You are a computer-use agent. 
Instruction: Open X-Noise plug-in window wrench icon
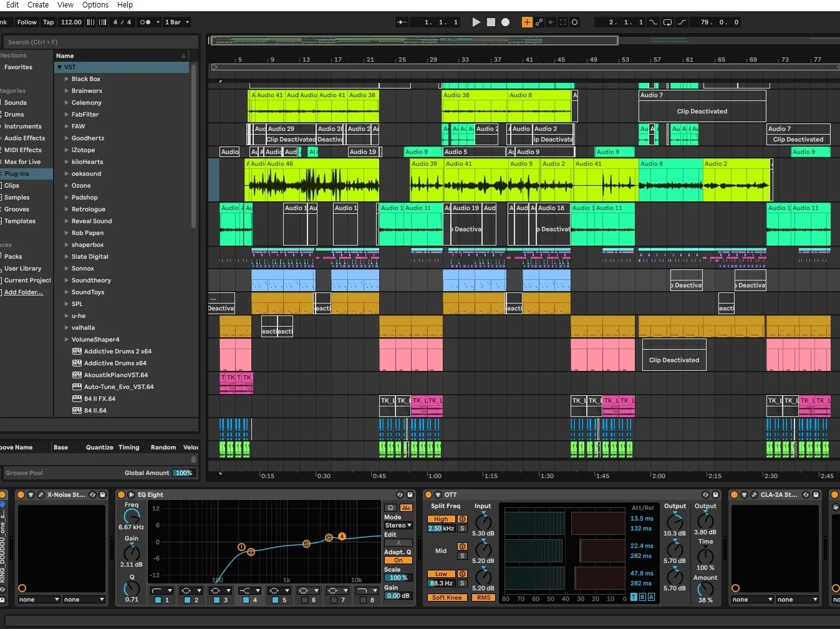[41, 494]
